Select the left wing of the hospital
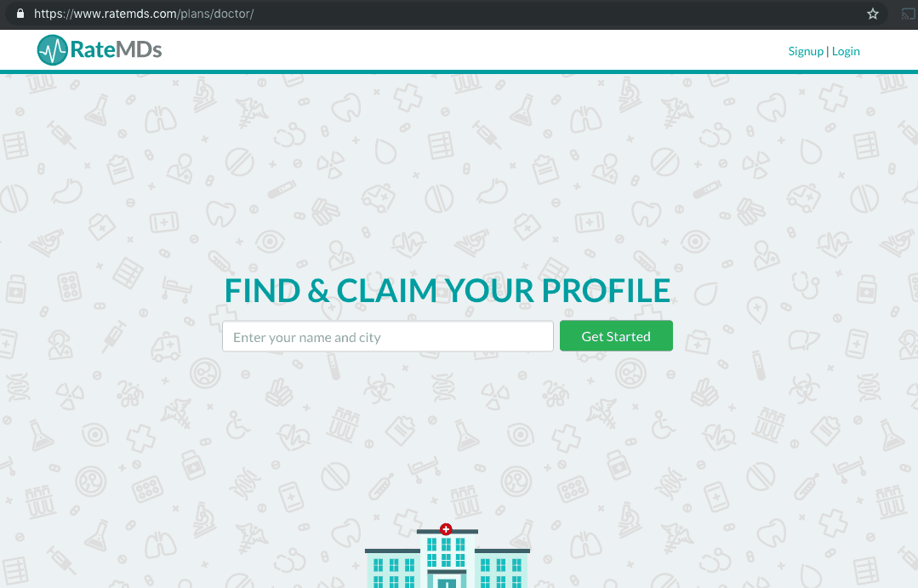This screenshot has height=588, width=918. coord(393,568)
